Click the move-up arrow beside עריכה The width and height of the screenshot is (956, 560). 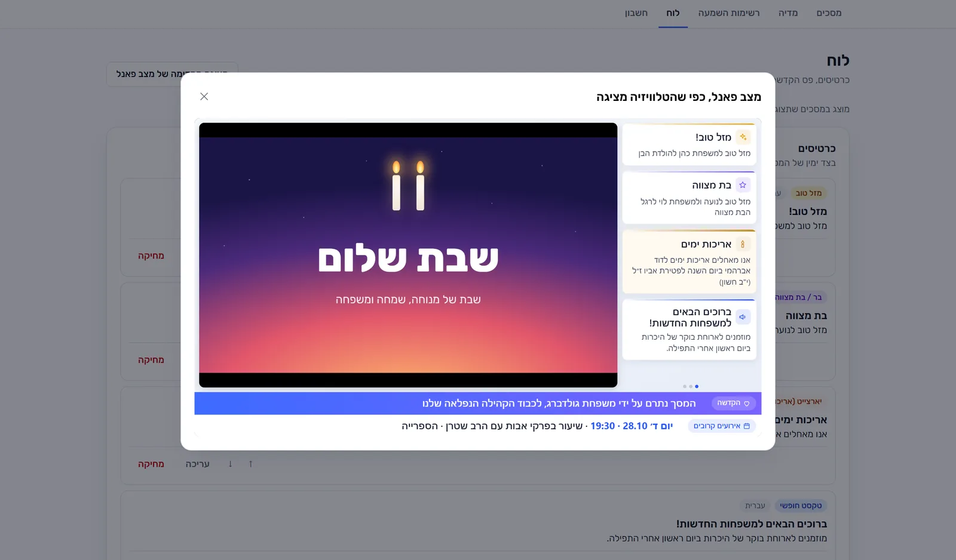(x=250, y=464)
